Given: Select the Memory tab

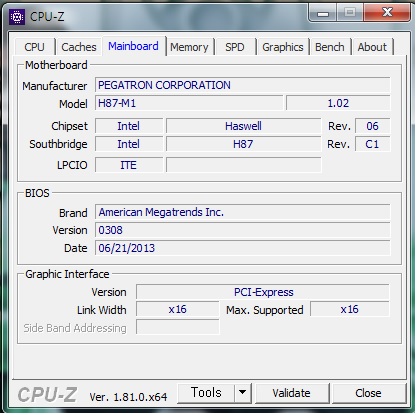Looking at the screenshot, I should pyautogui.click(x=189, y=47).
